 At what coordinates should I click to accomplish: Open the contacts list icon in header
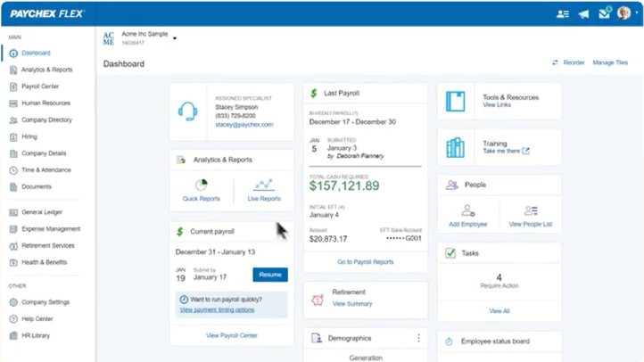563,14
